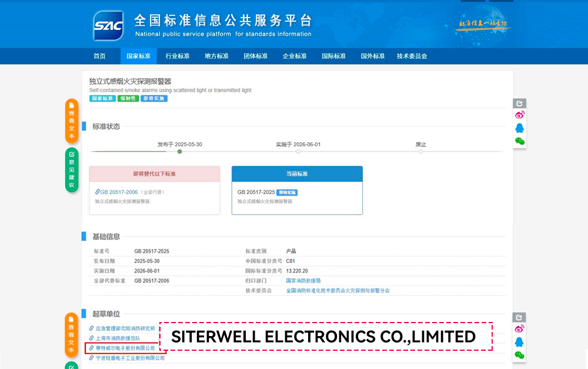This screenshot has width=588, height=369.
Task: Share via QQ penguin icon beside 标准状态 section
Action: pyautogui.click(x=519, y=128)
